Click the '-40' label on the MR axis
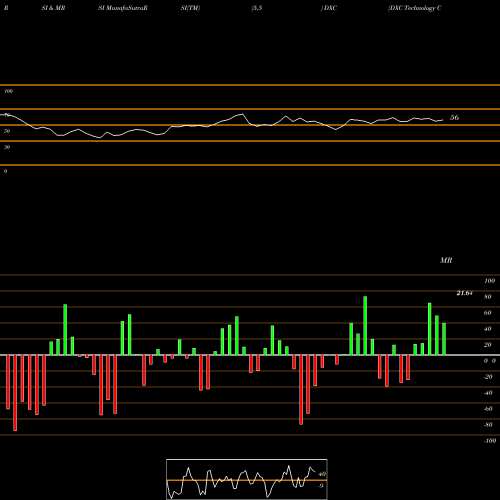The height and width of the screenshot is (500, 500). pyautogui.click(x=488, y=393)
